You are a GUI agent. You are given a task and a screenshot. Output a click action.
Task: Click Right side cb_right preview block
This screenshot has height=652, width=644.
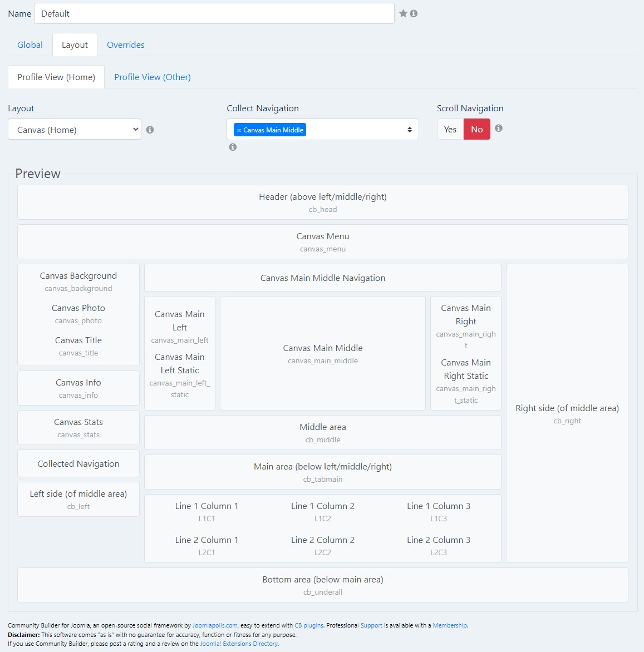click(x=567, y=413)
